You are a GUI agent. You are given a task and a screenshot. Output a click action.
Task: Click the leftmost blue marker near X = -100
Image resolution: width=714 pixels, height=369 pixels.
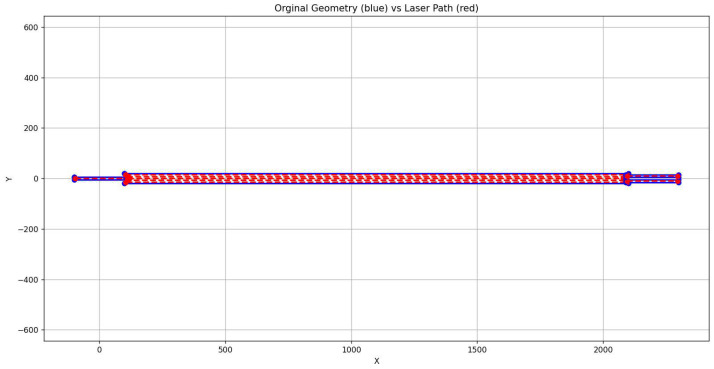click(x=74, y=179)
